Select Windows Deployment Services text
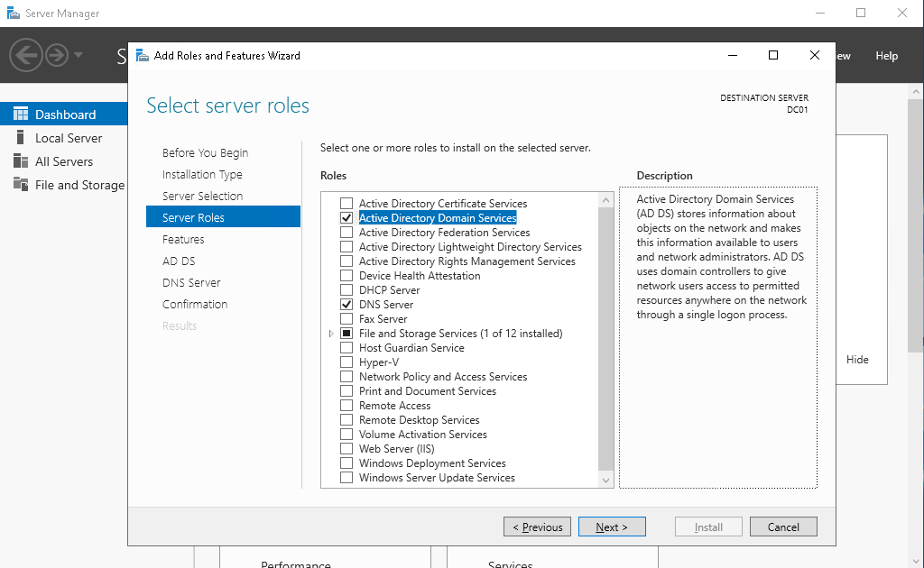The width and height of the screenshot is (924, 568). click(x=432, y=463)
